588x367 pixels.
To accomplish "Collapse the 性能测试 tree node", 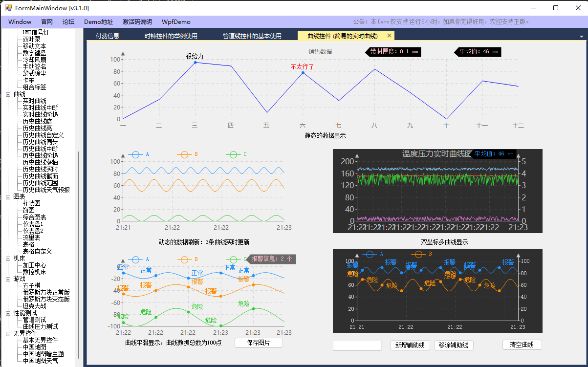I will [8, 313].
